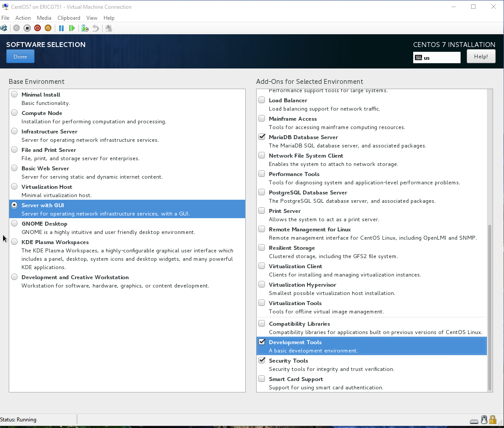Click the orange Save state icon

tap(48, 28)
